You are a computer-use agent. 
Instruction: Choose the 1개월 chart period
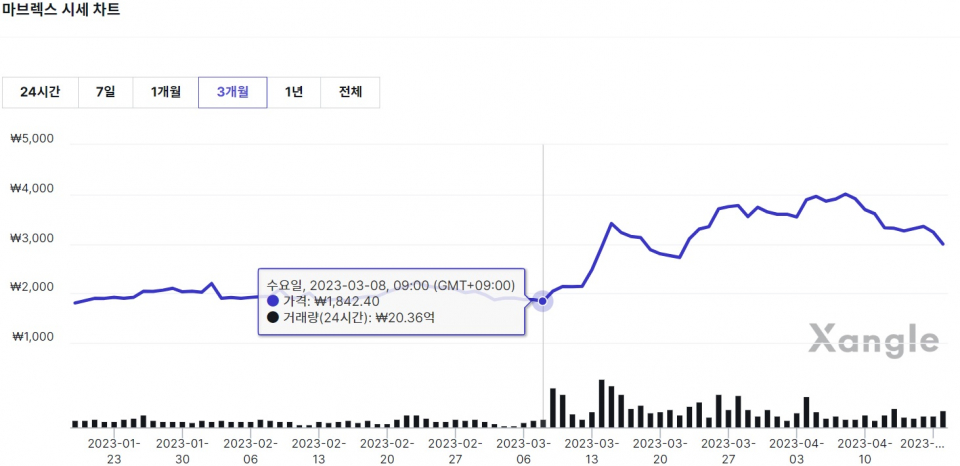(166, 92)
